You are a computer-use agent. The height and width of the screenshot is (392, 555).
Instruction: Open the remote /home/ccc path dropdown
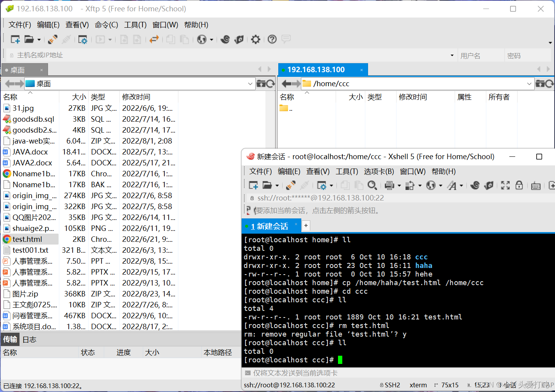(x=529, y=83)
